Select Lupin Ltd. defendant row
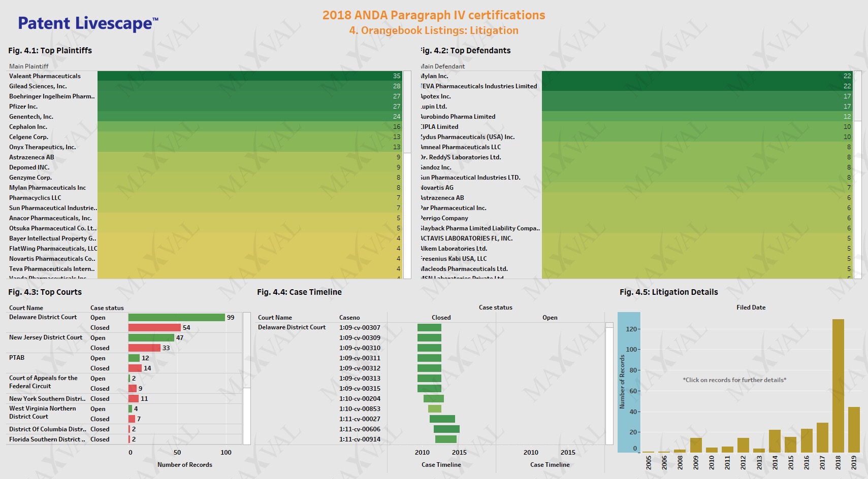Viewport: 868px width, 479px height. pyautogui.click(x=636, y=107)
